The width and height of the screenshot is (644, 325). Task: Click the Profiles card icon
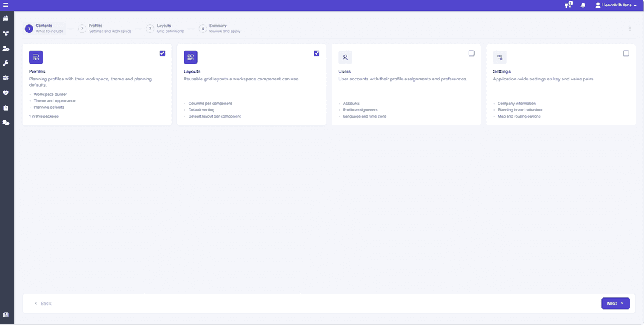tap(35, 57)
